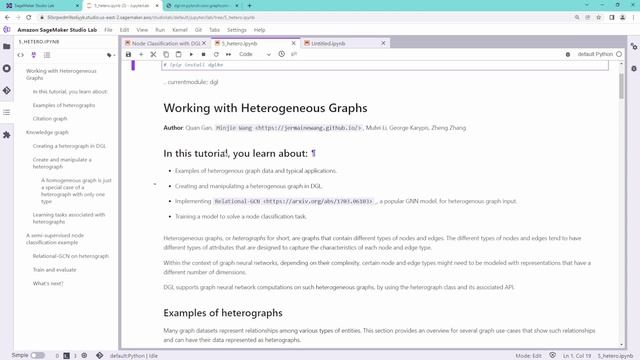Click the git status icon in status bar
The image size is (640, 360).
pyautogui.click(x=100, y=356)
